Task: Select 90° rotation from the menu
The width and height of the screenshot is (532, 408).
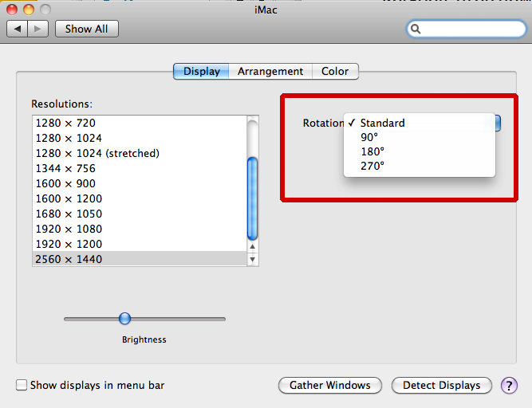Action: (420, 137)
